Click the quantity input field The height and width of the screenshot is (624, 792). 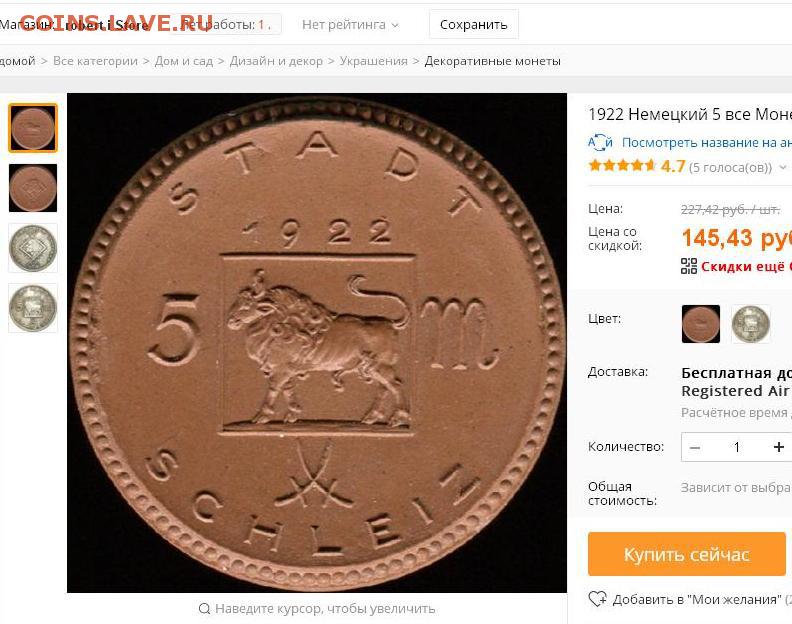point(737,447)
